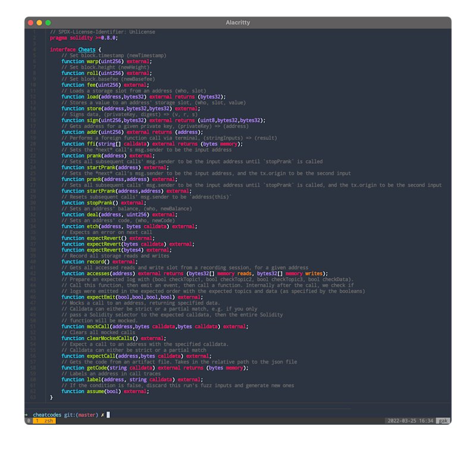Click comment 'Labels an address in call traces'
The image size is (476, 457).
(111, 374)
